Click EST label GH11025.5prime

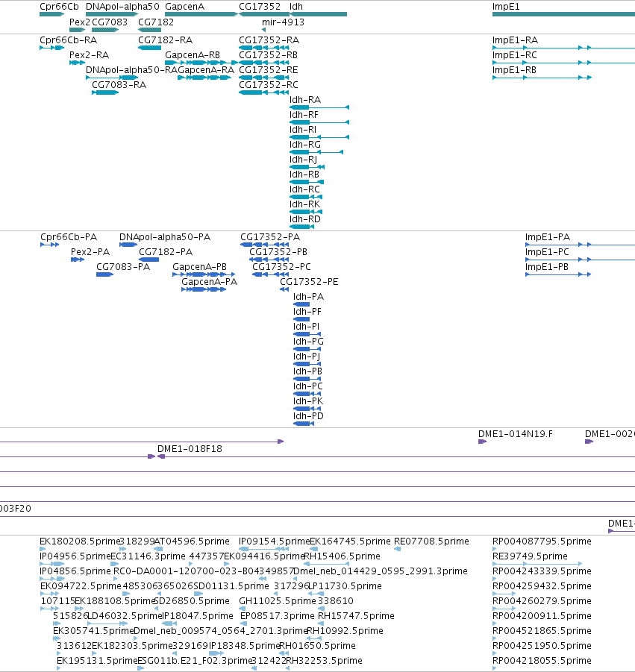tap(278, 601)
